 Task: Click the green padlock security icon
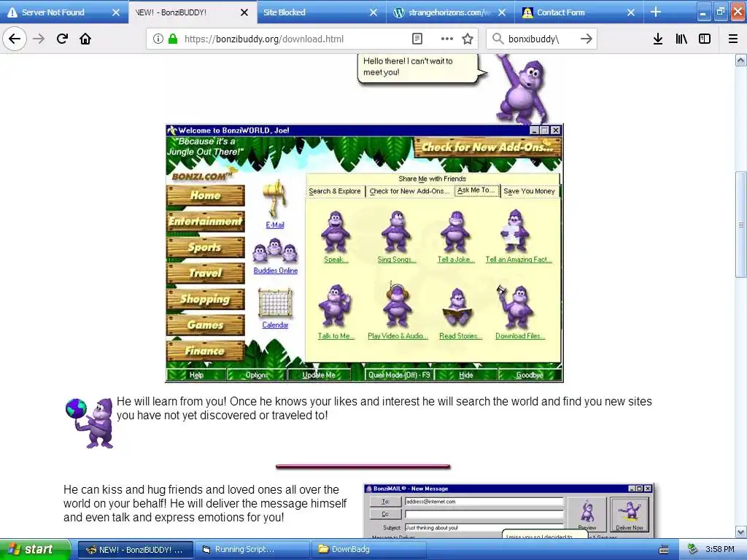[173, 39]
